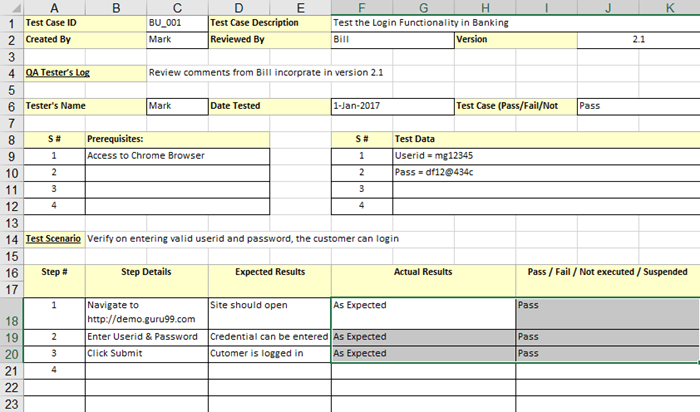Click the select-all corner above row 1
Screen dimensions: 700x412
(x=10, y=6)
